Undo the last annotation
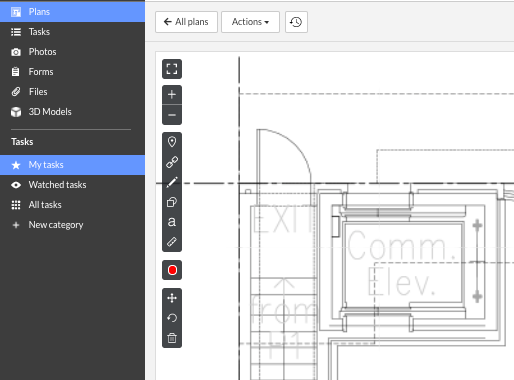 (x=172, y=318)
